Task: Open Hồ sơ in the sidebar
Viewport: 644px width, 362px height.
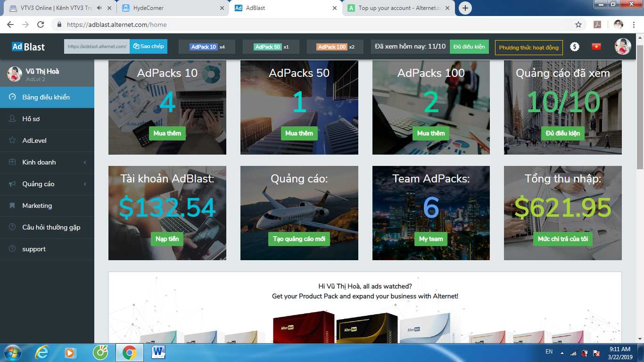Action: pos(31,119)
